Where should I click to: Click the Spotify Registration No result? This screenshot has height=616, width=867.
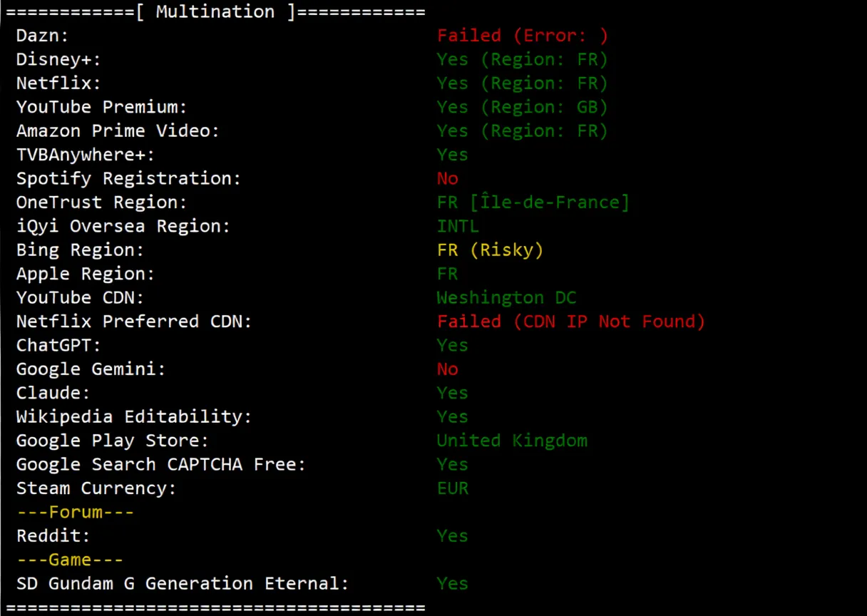click(x=447, y=178)
